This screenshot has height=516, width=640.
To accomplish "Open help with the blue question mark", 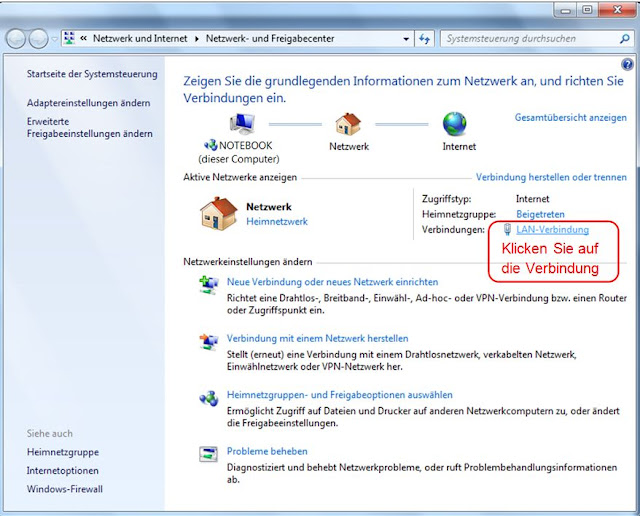I will click(x=627, y=64).
